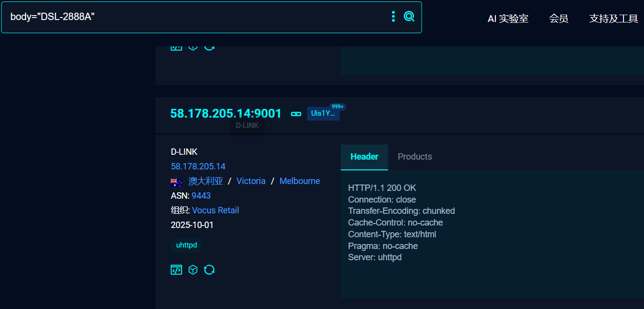
Task: Click the Melbourne city link
Action: 299,181
